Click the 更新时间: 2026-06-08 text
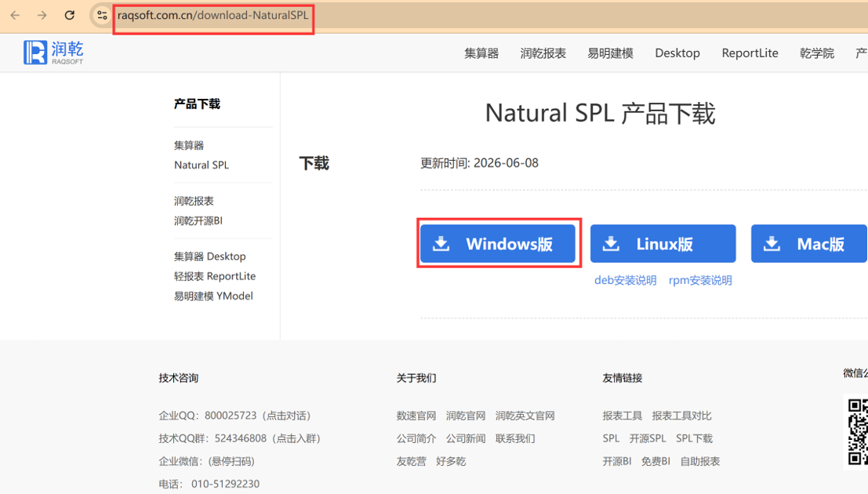Screen dimensions: 868x494 point(479,163)
